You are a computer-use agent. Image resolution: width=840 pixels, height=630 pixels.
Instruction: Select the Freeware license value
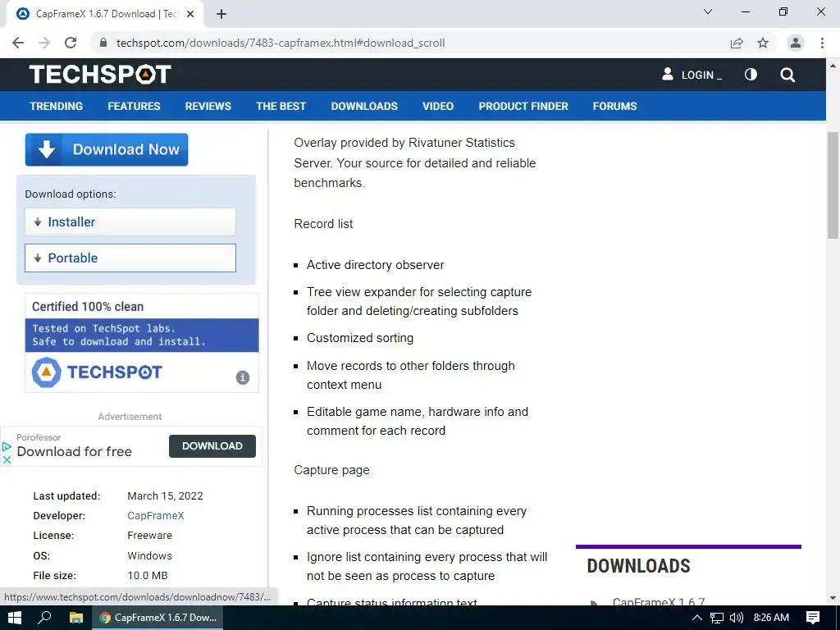(149, 535)
